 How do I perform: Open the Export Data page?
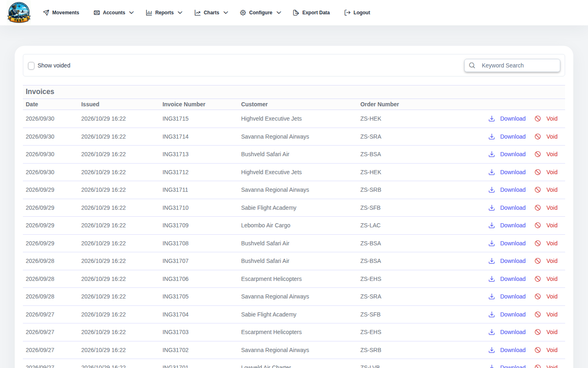point(312,13)
